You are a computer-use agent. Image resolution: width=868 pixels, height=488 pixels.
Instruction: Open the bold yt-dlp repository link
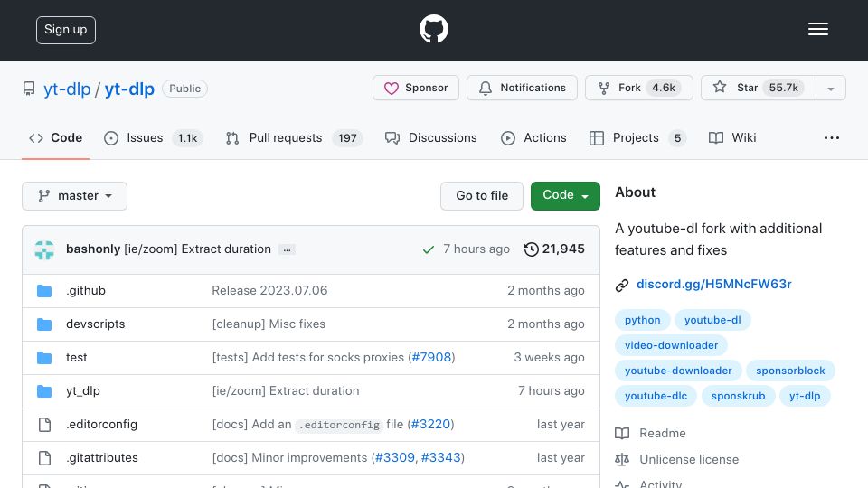coord(129,89)
